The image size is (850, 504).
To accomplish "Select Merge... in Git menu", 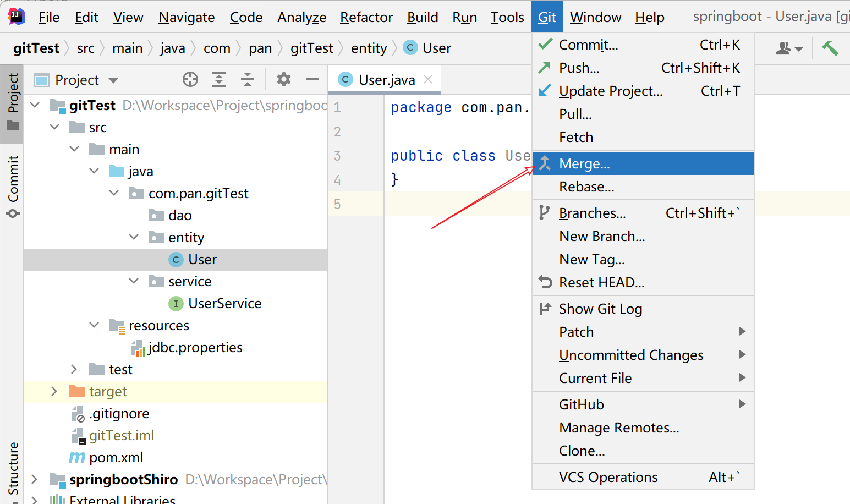I will click(584, 164).
